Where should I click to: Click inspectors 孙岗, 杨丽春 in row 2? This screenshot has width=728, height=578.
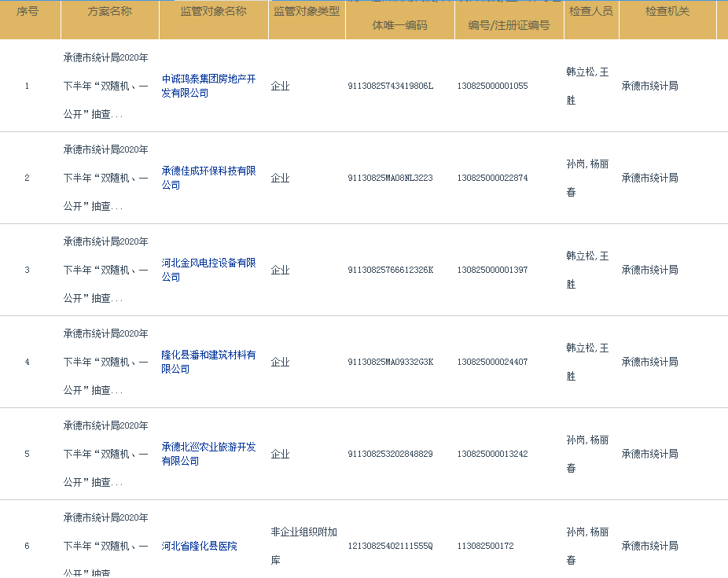tap(587, 178)
